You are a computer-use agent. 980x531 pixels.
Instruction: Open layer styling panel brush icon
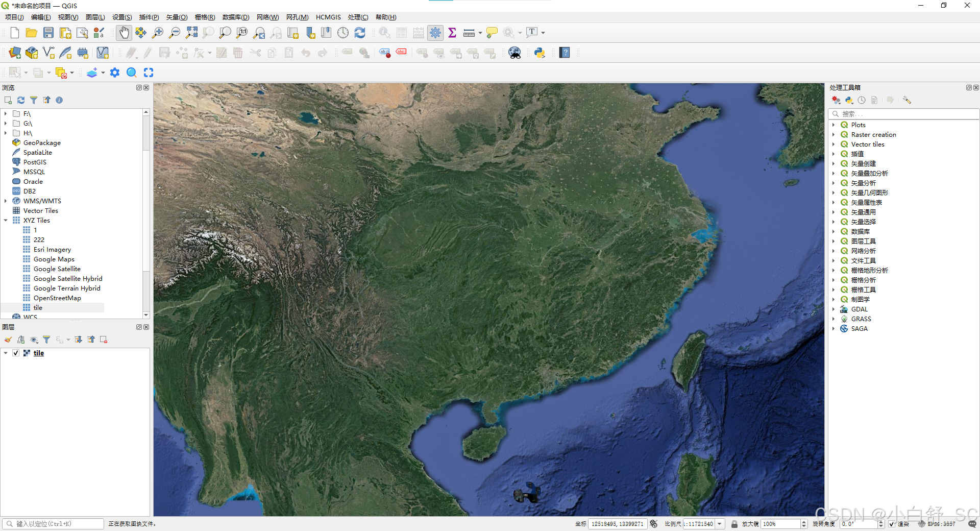[8, 340]
